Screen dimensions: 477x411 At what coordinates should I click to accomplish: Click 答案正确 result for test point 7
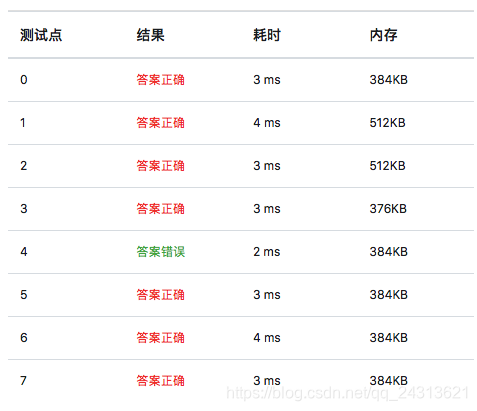(x=160, y=381)
